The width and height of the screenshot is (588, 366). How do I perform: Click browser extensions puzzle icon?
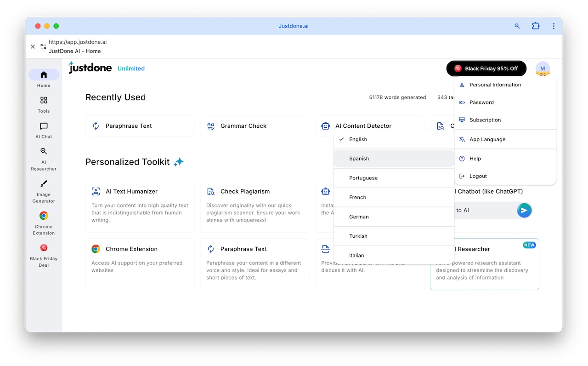point(536,26)
